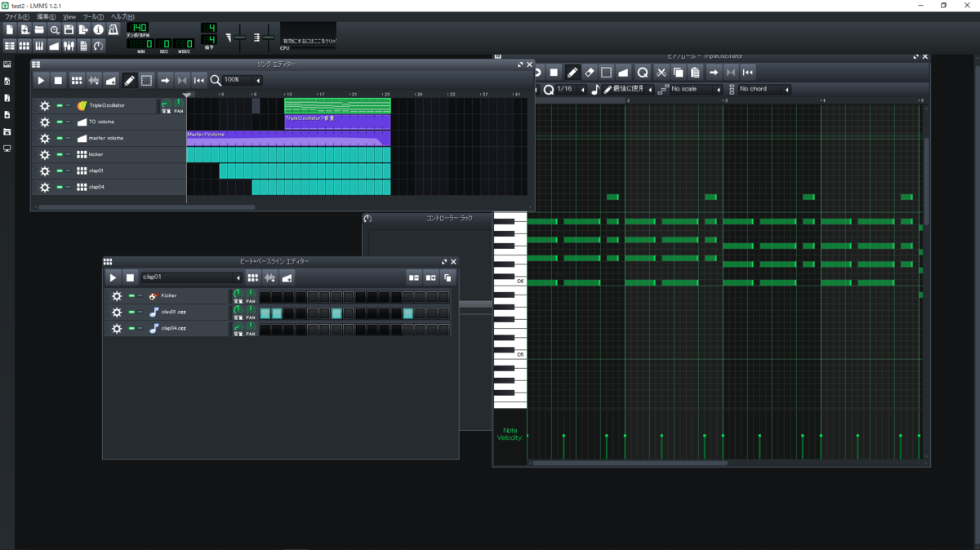980x550 pixels.
Task: Click the cut (scissors) icon in the Piano Roll
Action: click(661, 72)
